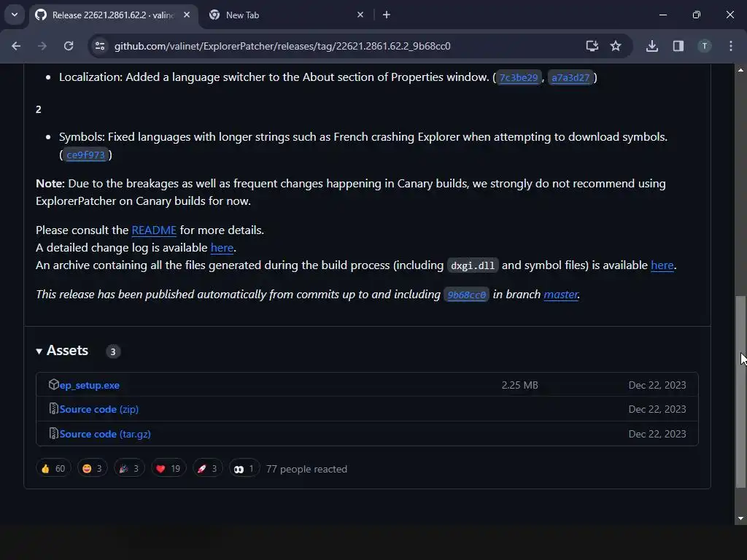The width and height of the screenshot is (747, 560).
Task: Open the build archive here link
Action: tap(662, 265)
